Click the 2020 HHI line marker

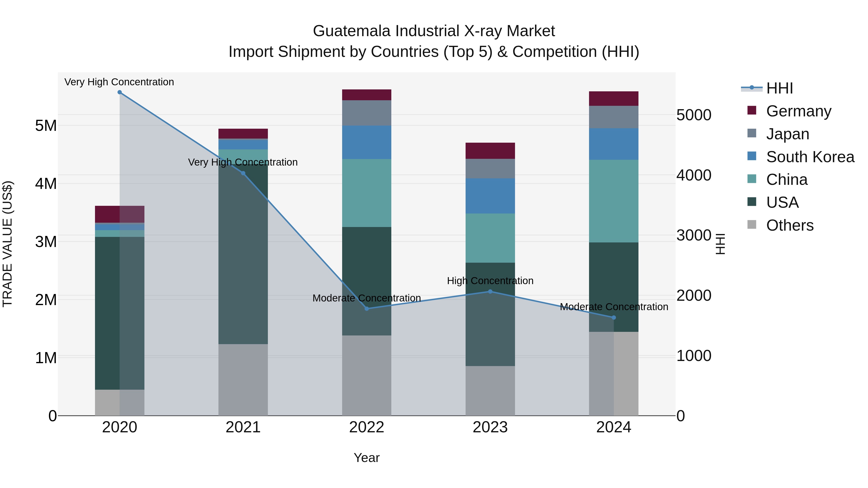pos(120,92)
